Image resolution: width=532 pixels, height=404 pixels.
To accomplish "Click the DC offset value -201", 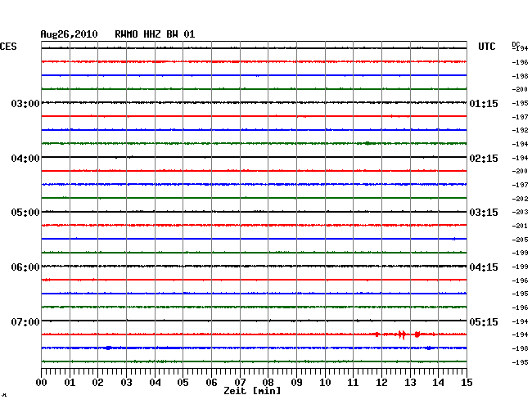I will tap(520, 226).
